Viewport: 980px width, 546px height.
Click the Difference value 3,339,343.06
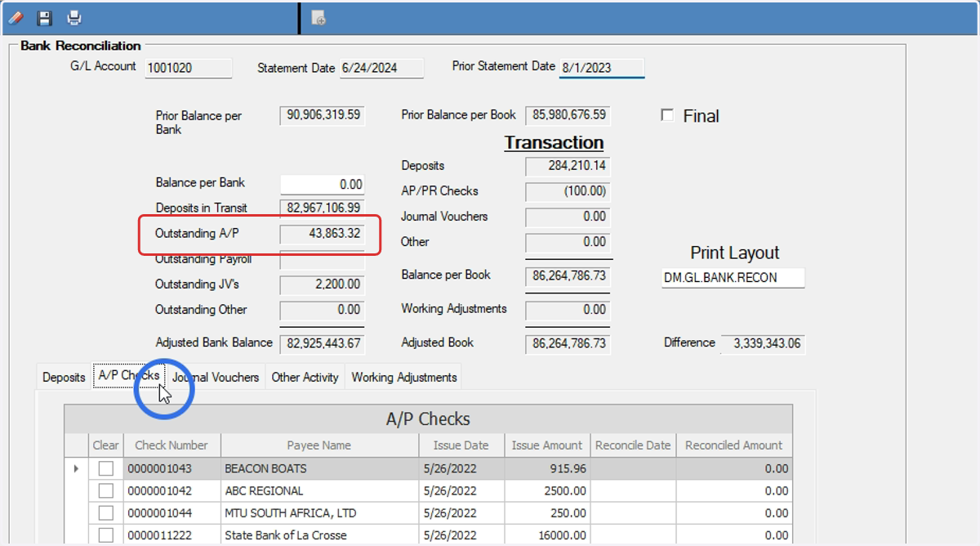(x=763, y=343)
